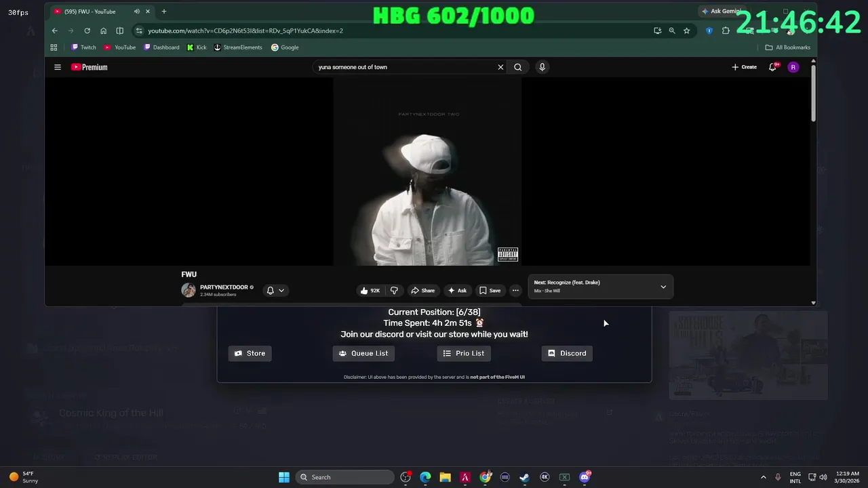
Task: Open the YouTube bookmark
Action: point(120,47)
